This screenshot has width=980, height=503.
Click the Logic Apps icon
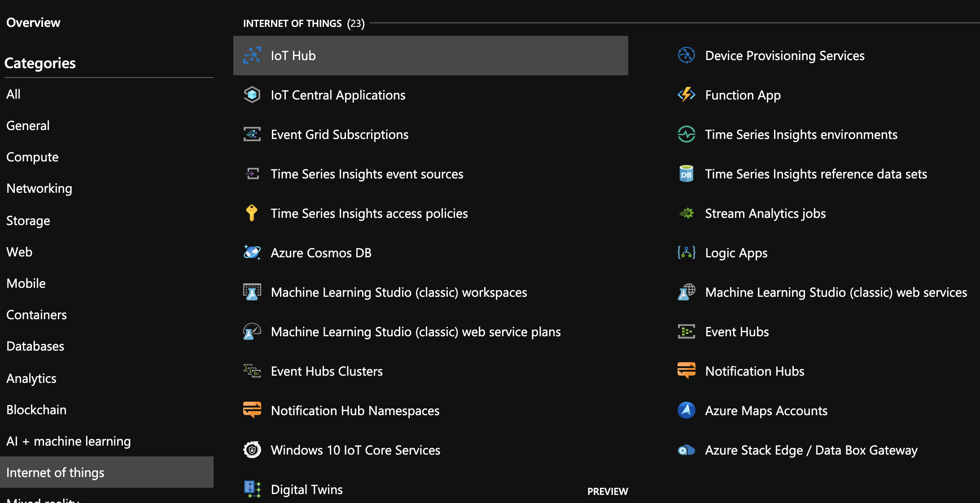click(x=686, y=252)
